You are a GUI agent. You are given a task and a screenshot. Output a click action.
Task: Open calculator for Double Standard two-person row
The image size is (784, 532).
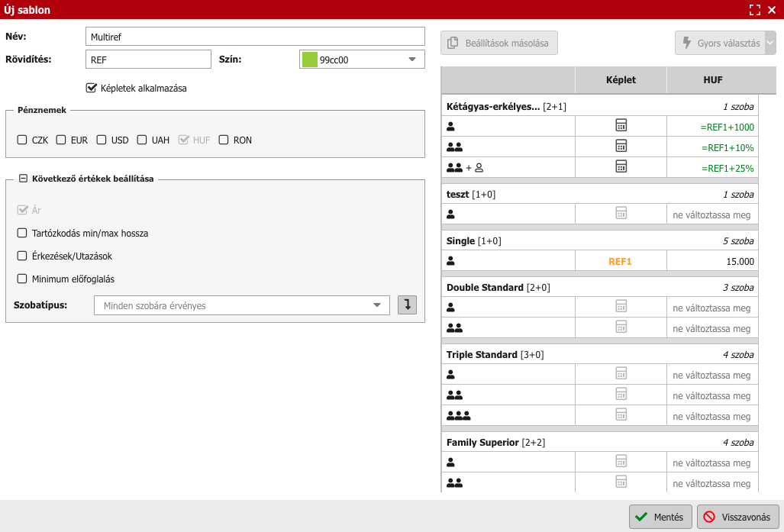(621, 327)
